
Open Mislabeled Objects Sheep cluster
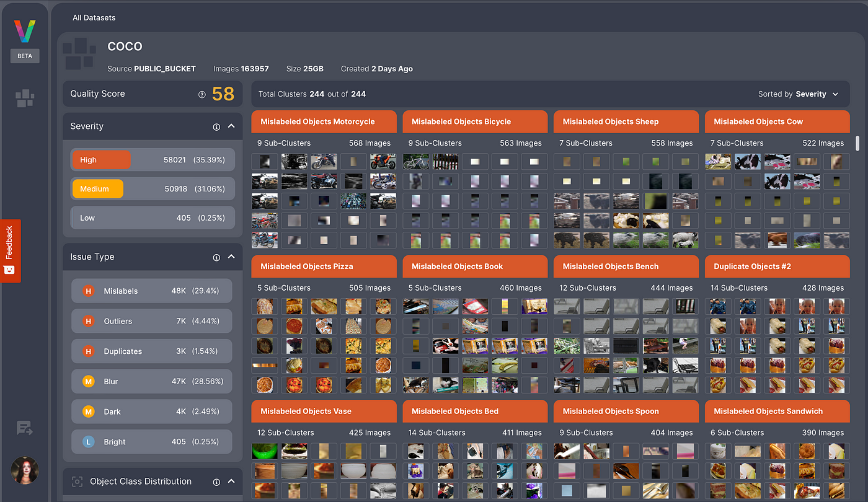626,122
